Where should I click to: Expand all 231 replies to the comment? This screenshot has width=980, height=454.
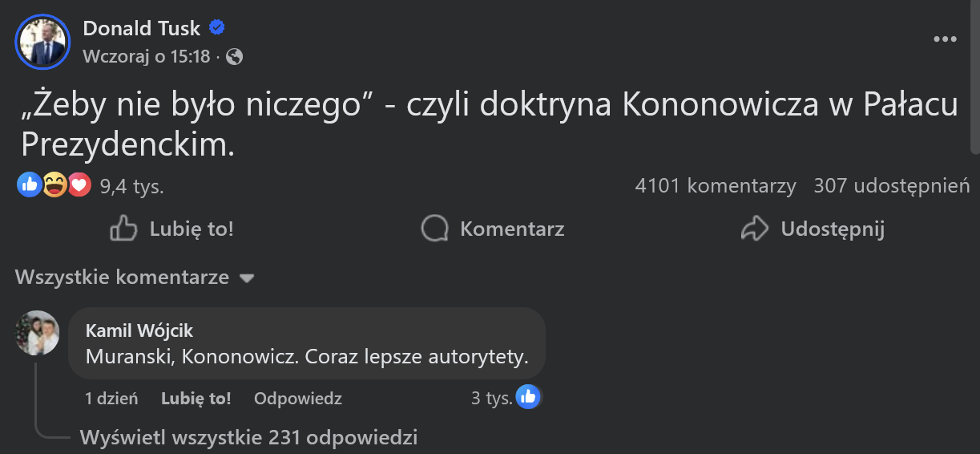pos(248,438)
